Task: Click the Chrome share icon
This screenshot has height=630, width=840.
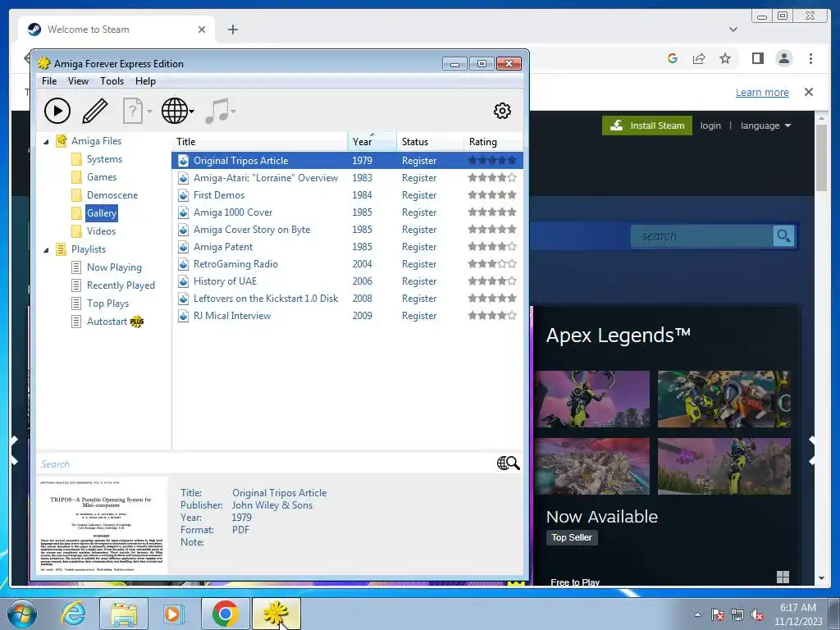Action: 699,58
